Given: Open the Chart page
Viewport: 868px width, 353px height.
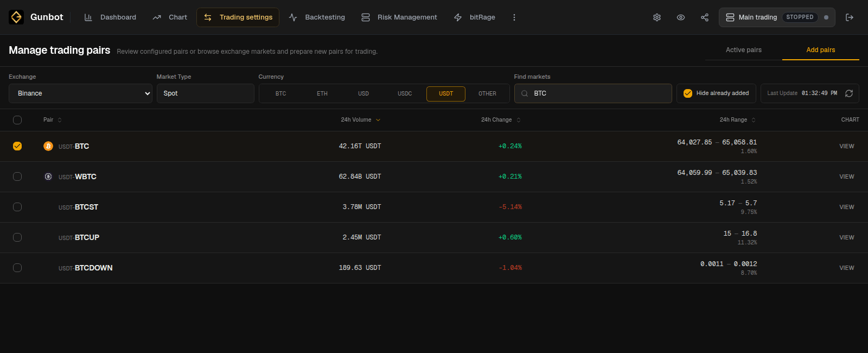Looking at the screenshot, I should tap(170, 17).
